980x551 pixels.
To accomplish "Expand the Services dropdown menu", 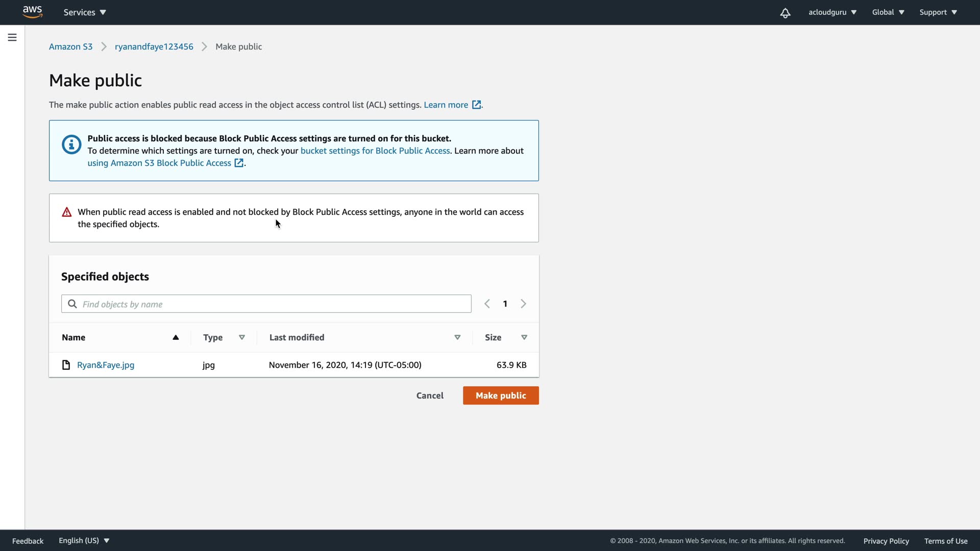I will [x=85, y=12].
